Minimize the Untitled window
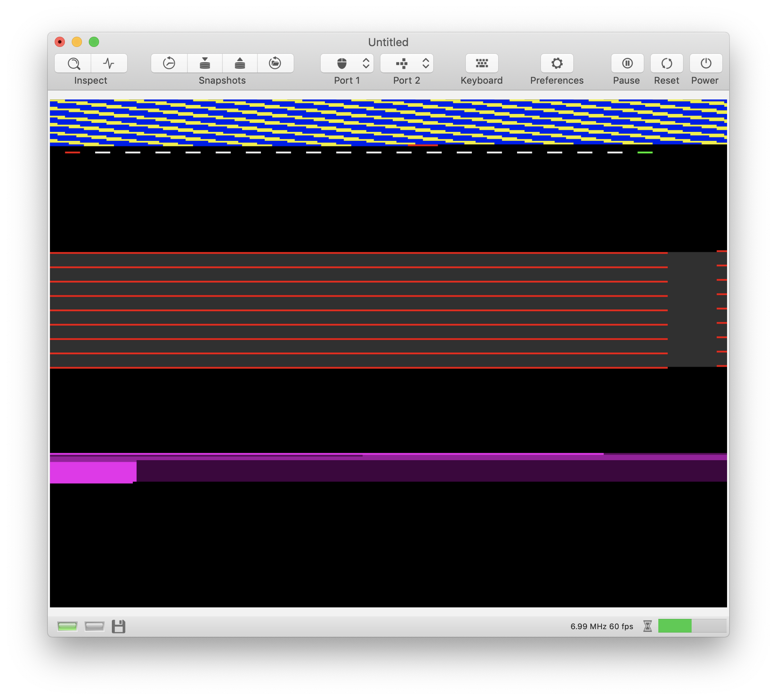Viewport: 777px width, 700px height. click(77, 42)
